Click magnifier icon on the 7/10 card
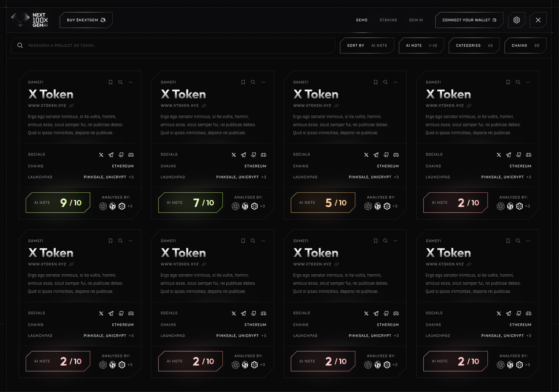The width and height of the screenshot is (559, 392). click(x=253, y=82)
